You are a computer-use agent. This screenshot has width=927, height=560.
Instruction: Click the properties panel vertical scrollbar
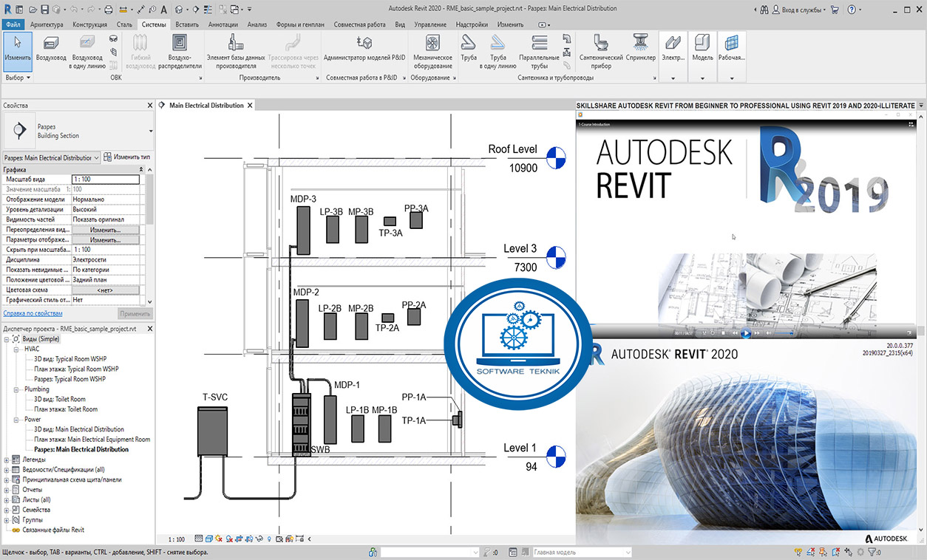pyautogui.click(x=150, y=199)
